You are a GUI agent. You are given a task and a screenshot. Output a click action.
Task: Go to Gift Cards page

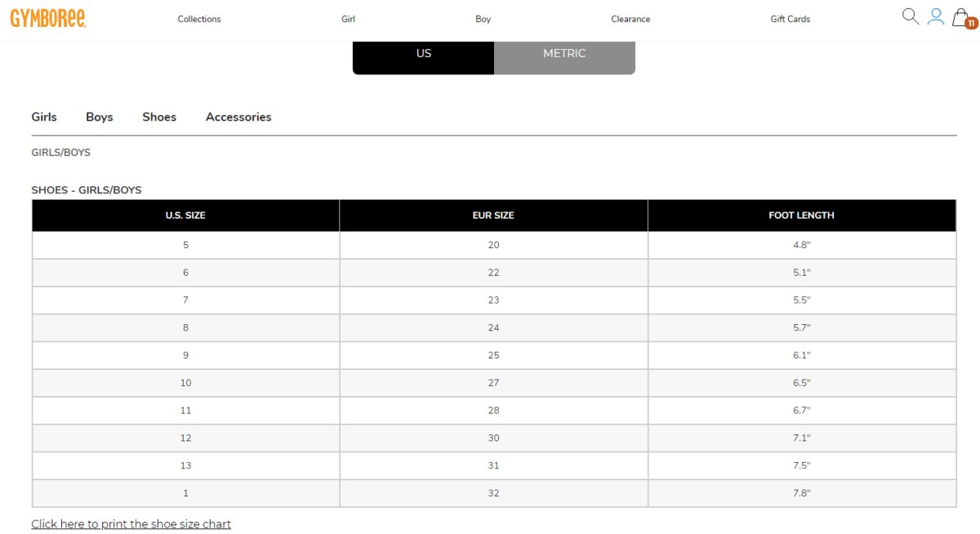(791, 19)
